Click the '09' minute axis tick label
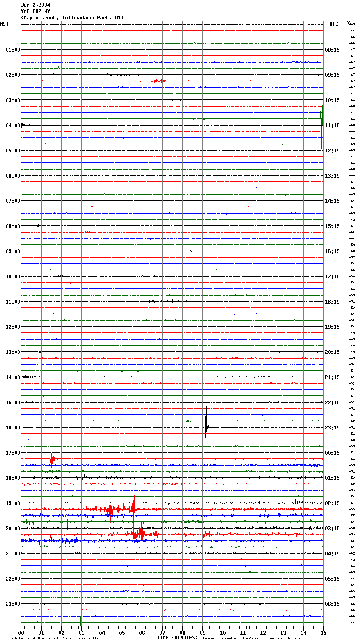 [203, 633]
